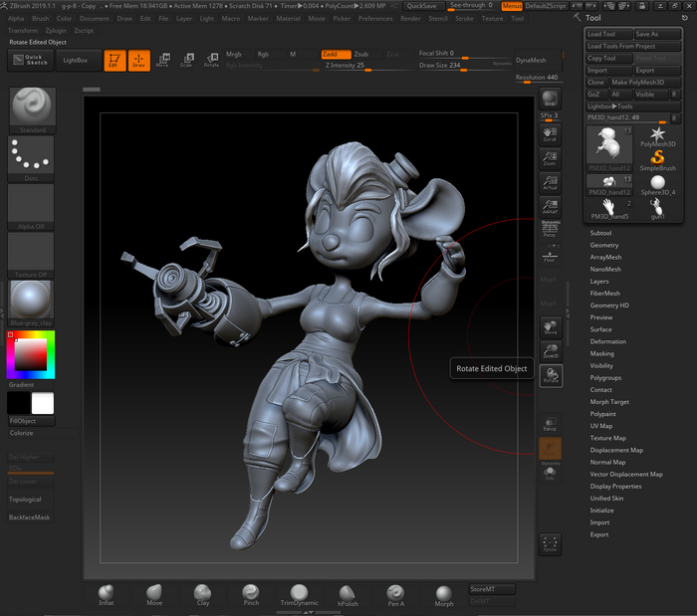Open the Dots stroke type picker

(33, 155)
